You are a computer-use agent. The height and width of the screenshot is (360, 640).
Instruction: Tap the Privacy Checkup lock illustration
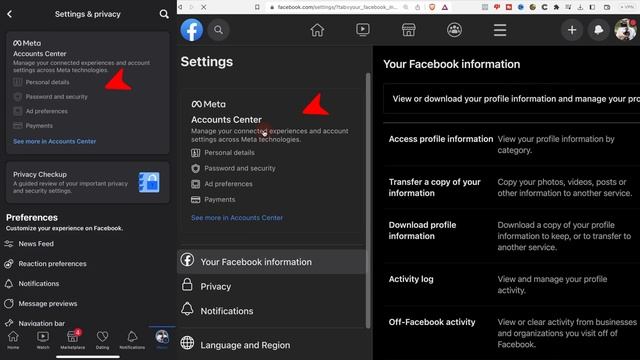click(x=149, y=182)
